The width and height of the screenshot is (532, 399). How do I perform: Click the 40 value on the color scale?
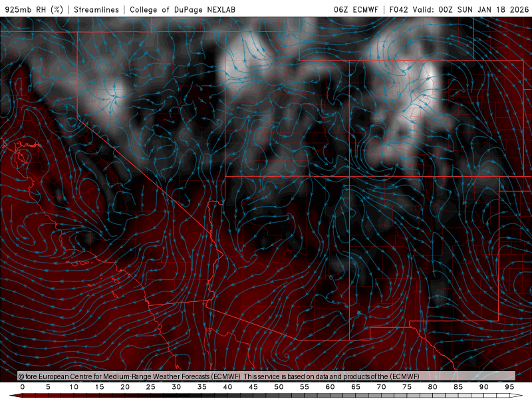tap(227, 387)
